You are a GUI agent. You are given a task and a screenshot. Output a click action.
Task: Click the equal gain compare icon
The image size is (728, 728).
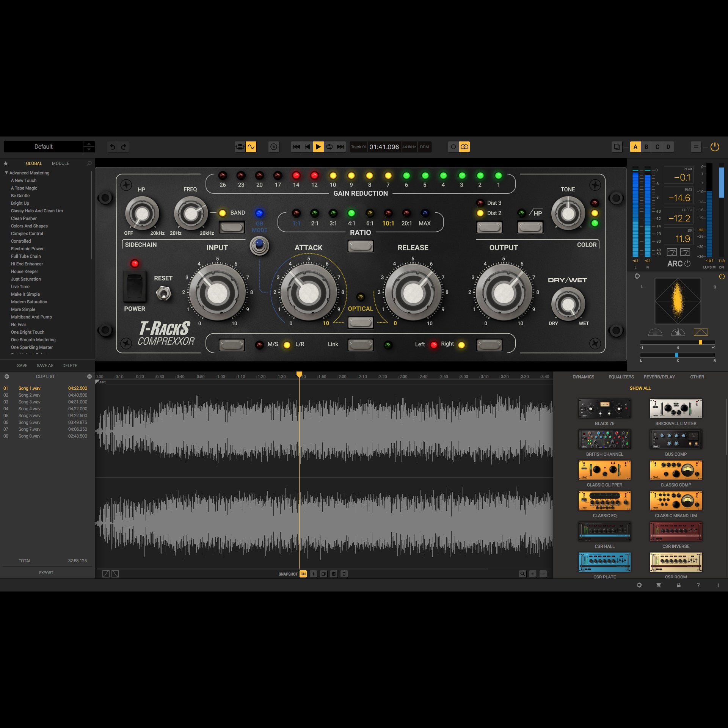(696, 147)
